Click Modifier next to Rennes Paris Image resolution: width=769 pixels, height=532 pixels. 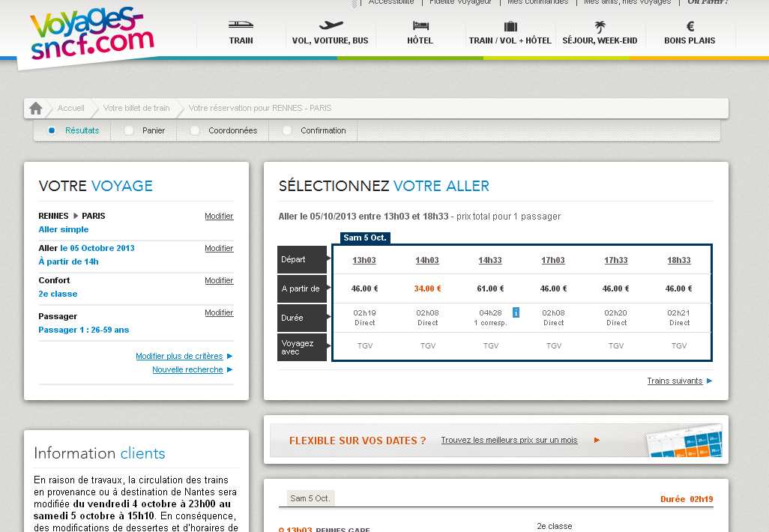pyautogui.click(x=219, y=217)
